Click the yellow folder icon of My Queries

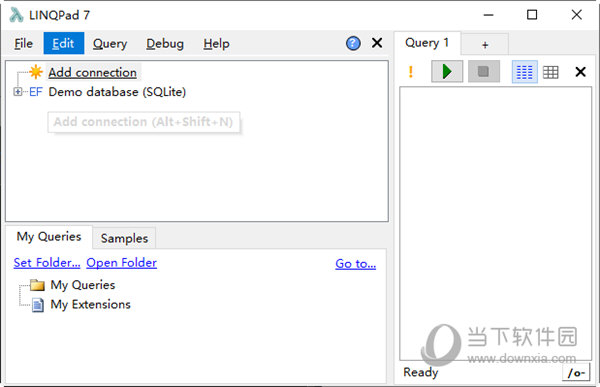click(x=37, y=285)
